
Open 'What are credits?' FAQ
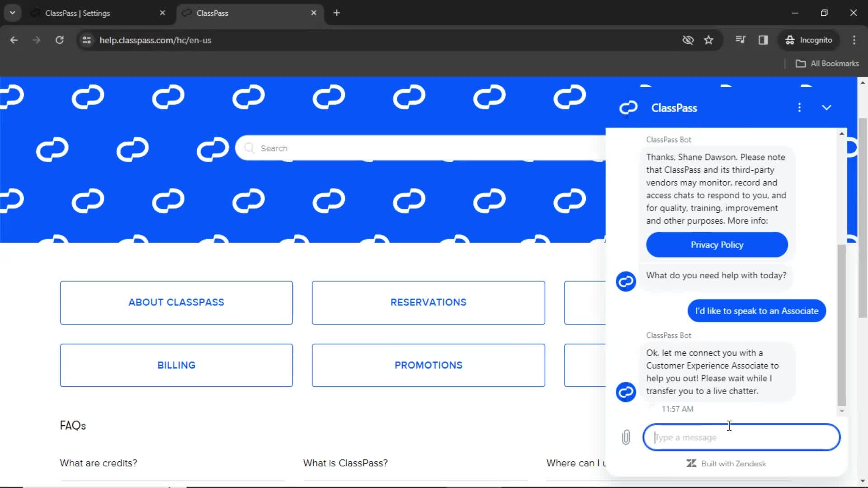(x=98, y=463)
